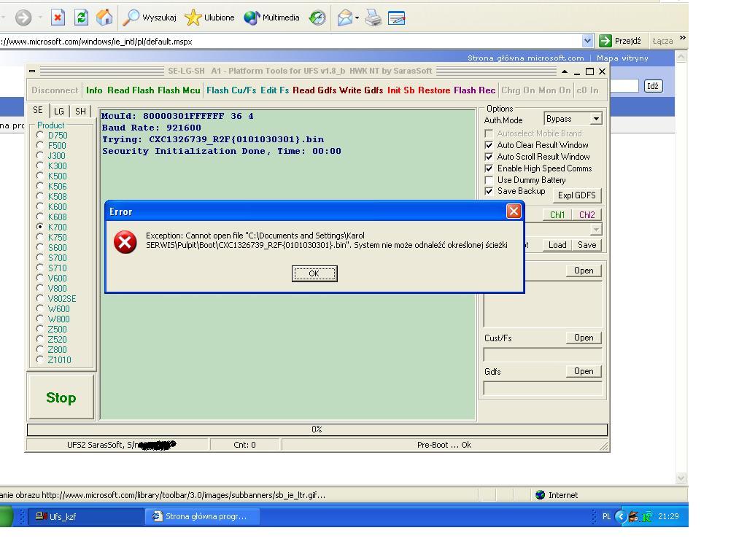
Task: Click Restore menu item
Action: pyautogui.click(x=434, y=90)
